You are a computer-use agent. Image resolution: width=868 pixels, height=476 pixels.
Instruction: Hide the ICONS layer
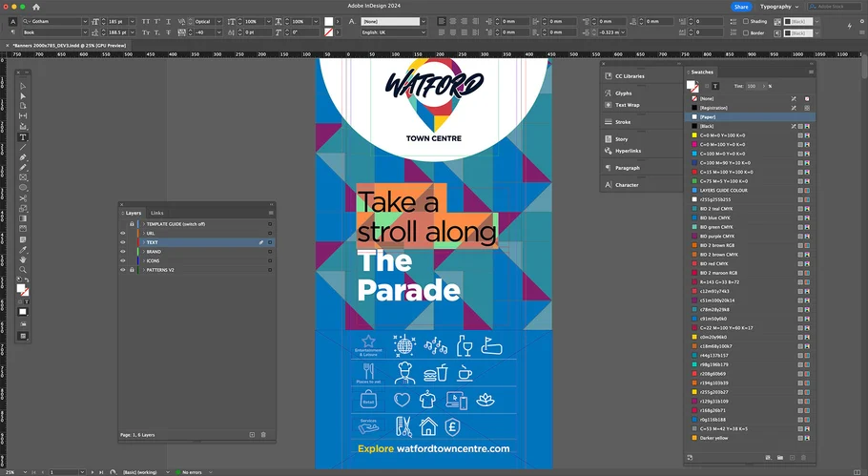[x=123, y=260]
